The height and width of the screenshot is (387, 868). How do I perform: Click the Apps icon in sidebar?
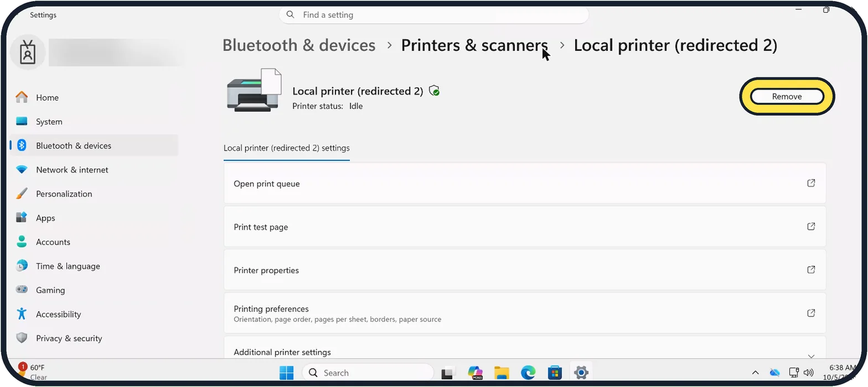(x=22, y=218)
